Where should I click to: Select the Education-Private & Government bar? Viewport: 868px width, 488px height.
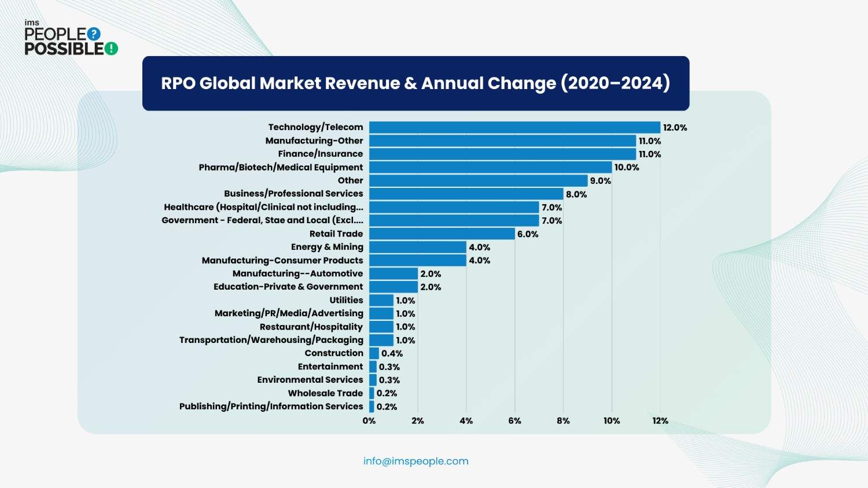click(x=393, y=287)
